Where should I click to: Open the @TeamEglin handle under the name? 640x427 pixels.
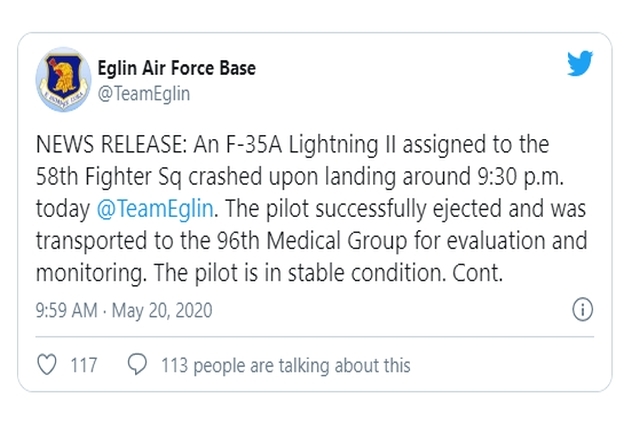144,94
